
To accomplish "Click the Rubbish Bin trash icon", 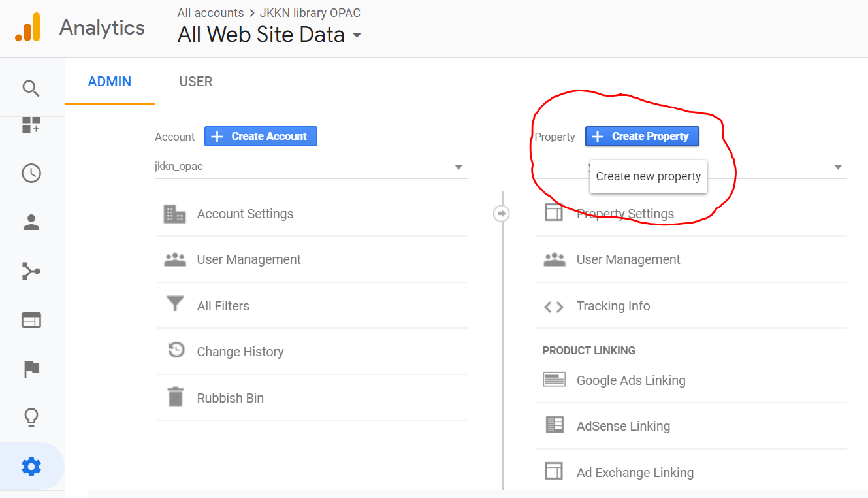I will pos(175,397).
